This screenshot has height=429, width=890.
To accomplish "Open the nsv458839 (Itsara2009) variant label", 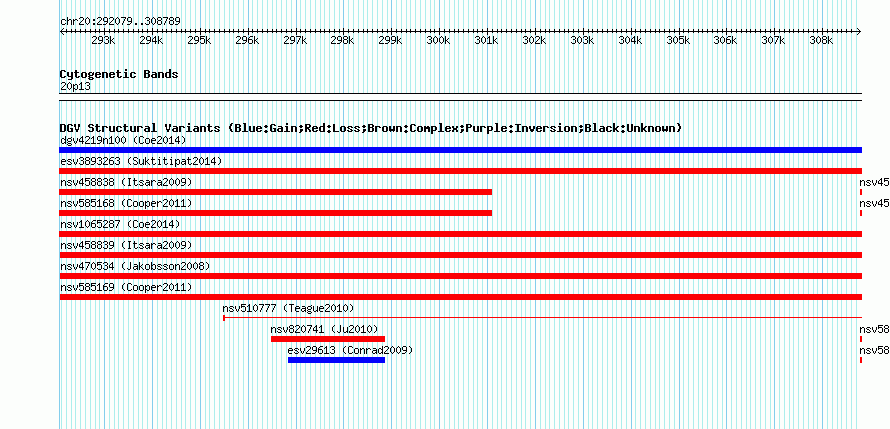I will (126, 245).
